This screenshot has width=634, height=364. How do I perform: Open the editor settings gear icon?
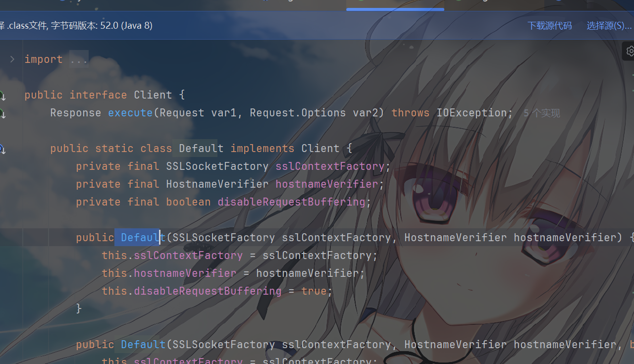[x=630, y=51]
